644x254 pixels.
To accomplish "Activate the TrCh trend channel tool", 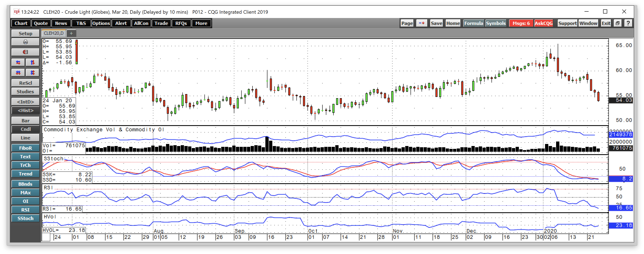I will (x=25, y=165).
